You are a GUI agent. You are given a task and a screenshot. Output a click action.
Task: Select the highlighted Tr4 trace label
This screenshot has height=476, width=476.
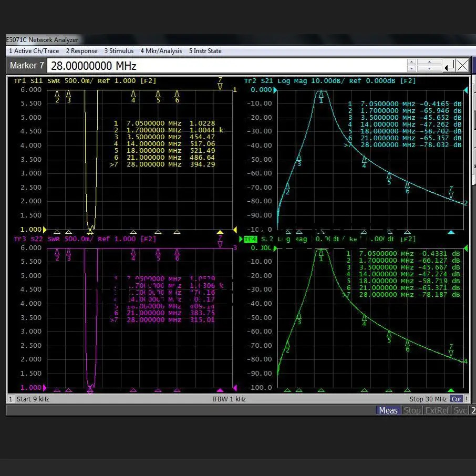point(250,239)
